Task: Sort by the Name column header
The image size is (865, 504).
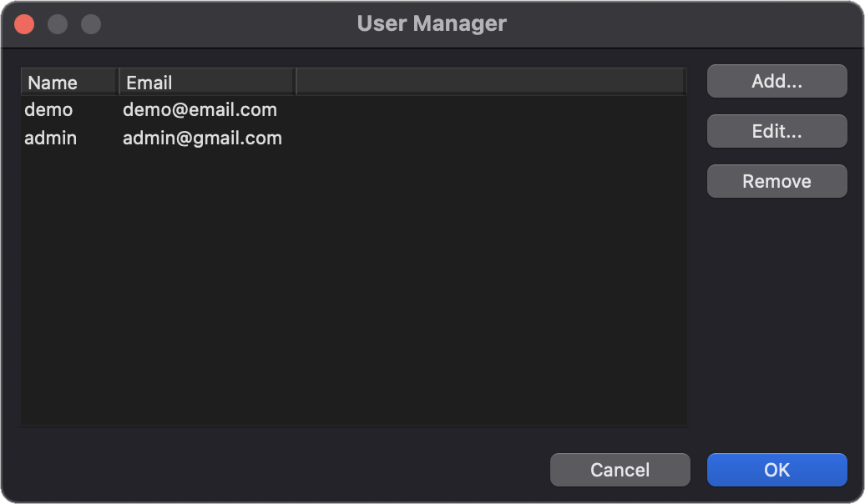Action: tap(70, 82)
